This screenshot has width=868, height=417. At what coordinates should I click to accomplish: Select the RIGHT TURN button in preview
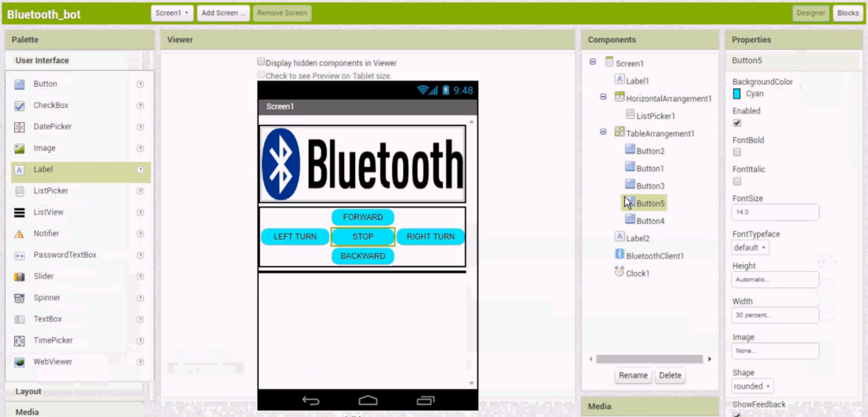click(x=431, y=236)
